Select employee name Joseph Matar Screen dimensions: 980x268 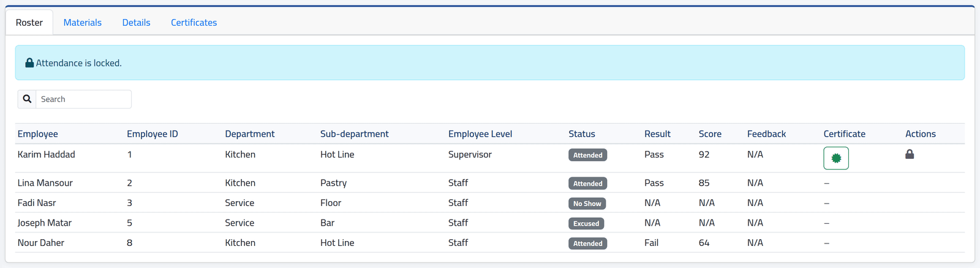click(x=45, y=223)
